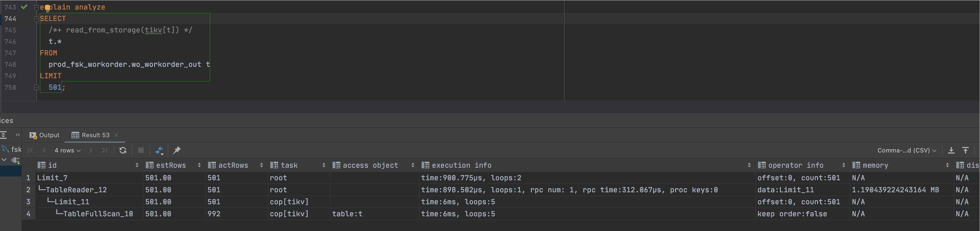The width and height of the screenshot is (980, 231).
Task: Click the export data download icon
Action: [951, 151]
